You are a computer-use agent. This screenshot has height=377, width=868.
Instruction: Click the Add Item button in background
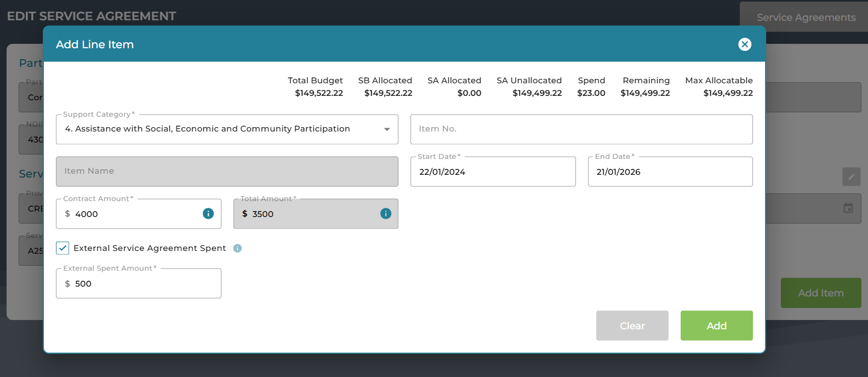(820, 293)
